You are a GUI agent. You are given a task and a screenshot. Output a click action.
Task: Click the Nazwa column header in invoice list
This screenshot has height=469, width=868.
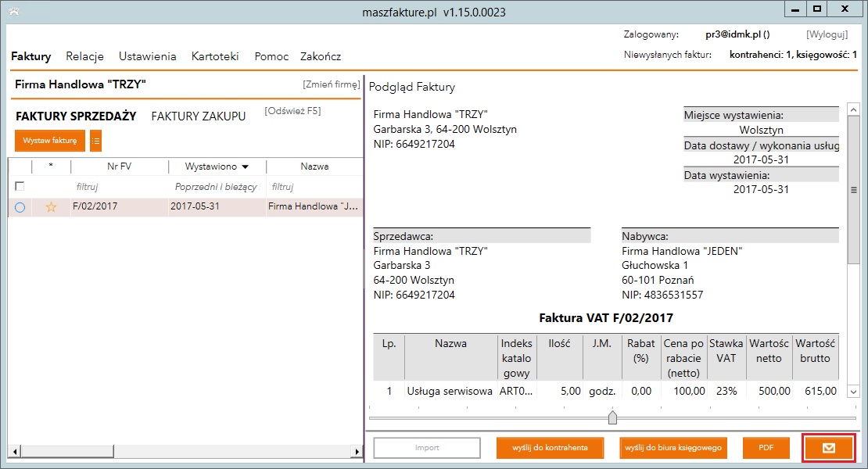314,166
